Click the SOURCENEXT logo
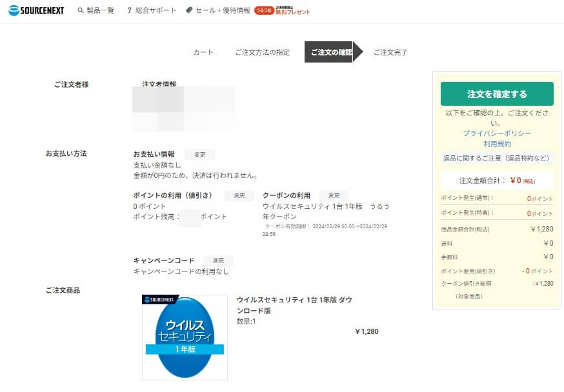564x392 pixels. [36, 10]
